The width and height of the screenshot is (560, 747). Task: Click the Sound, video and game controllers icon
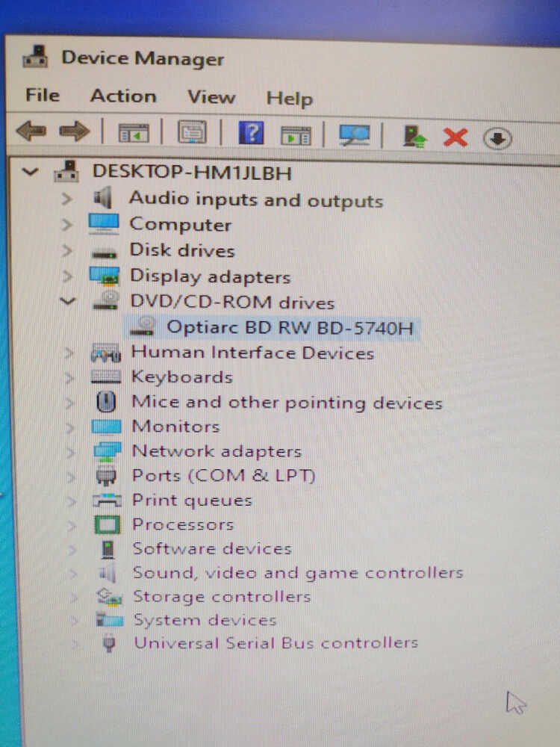(x=108, y=573)
